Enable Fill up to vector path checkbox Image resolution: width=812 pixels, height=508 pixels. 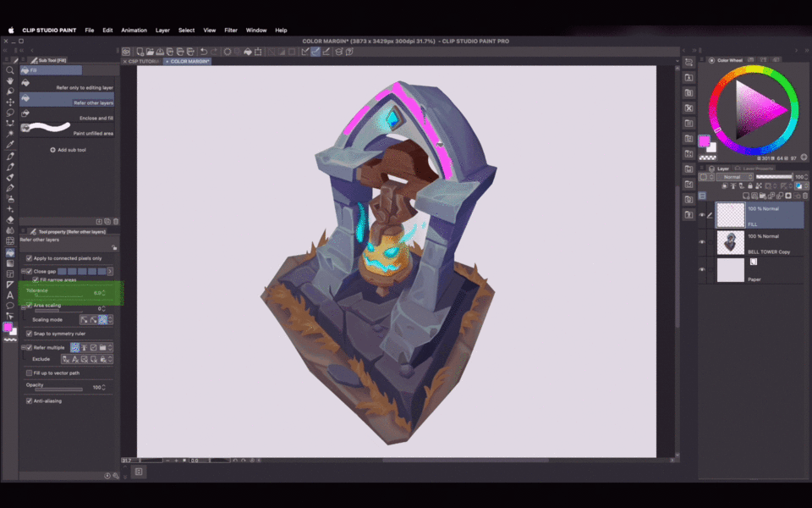(29, 373)
